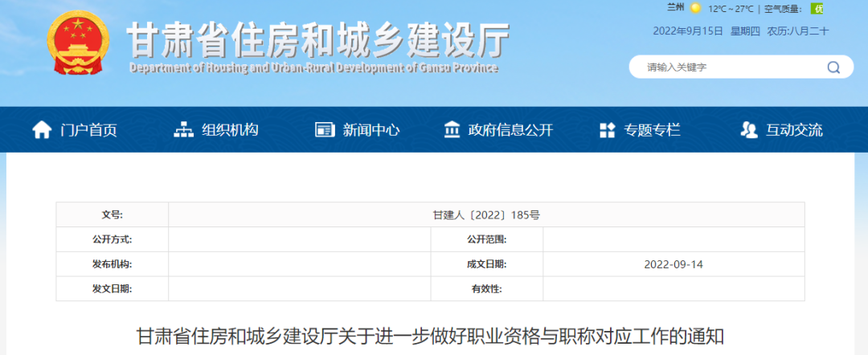Click the grid icon beside 专题专栏
The width and height of the screenshot is (868, 355).
pyautogui.click(x=608, y=130)
